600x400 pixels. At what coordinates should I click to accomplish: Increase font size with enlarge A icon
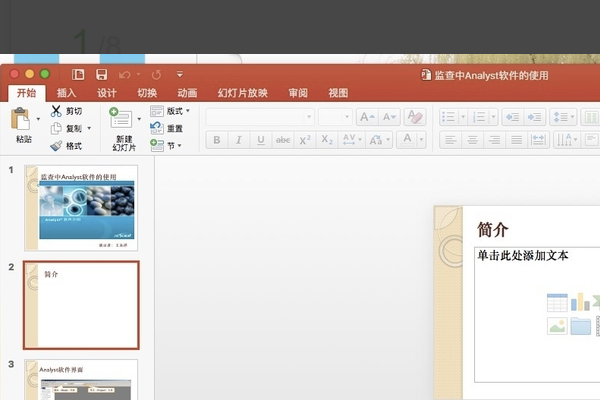364,117
